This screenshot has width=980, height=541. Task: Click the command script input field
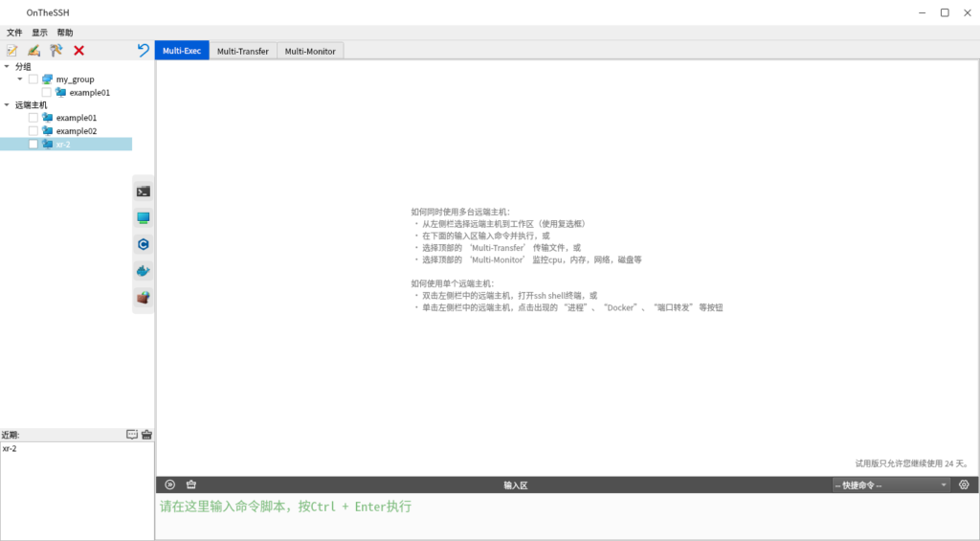coord(565,515)
